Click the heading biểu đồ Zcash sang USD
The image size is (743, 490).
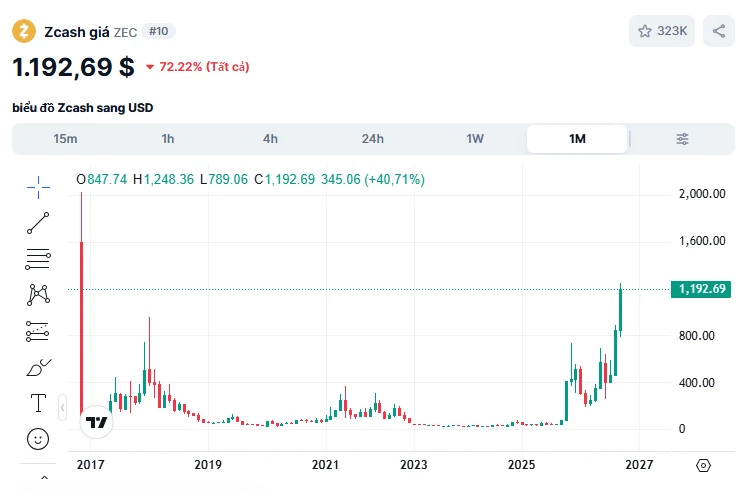pyautogui.click(x=83, y=108)
